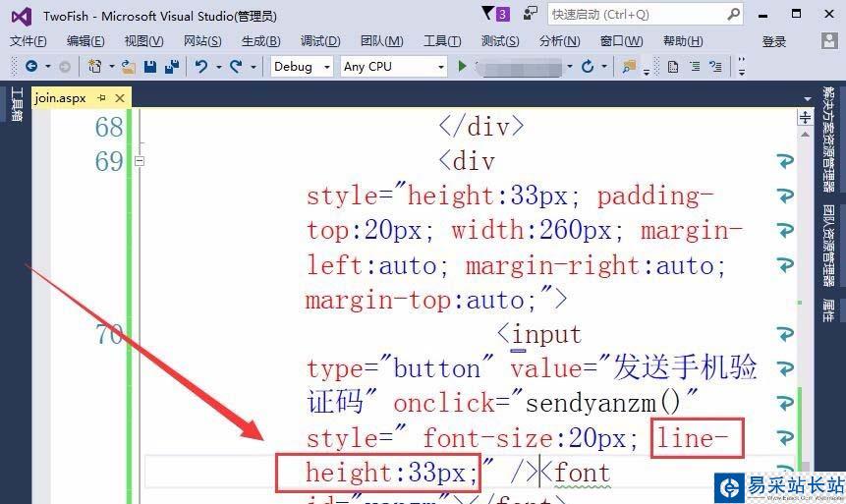This screenshot has height=504, width=846.
Task: Open the document tab list dropdown arrow
Action: pyautogui.click(x=807, y=99)
